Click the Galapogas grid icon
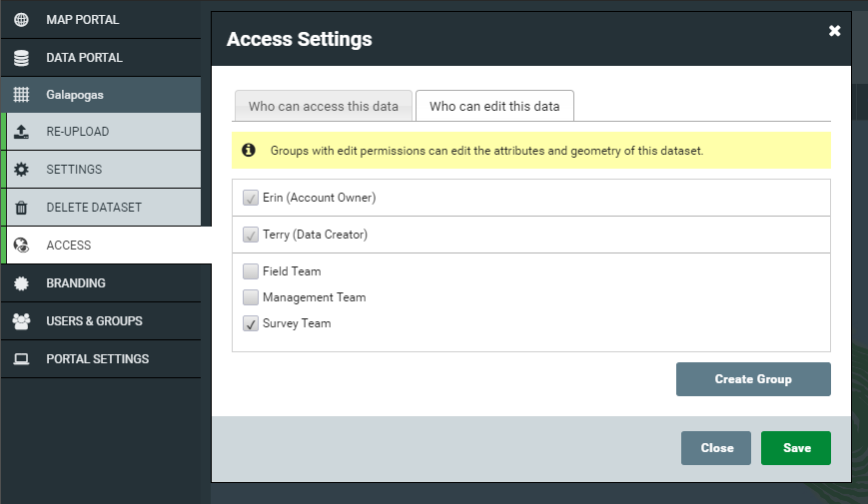The image size is (868, 504). coord(21,95)
